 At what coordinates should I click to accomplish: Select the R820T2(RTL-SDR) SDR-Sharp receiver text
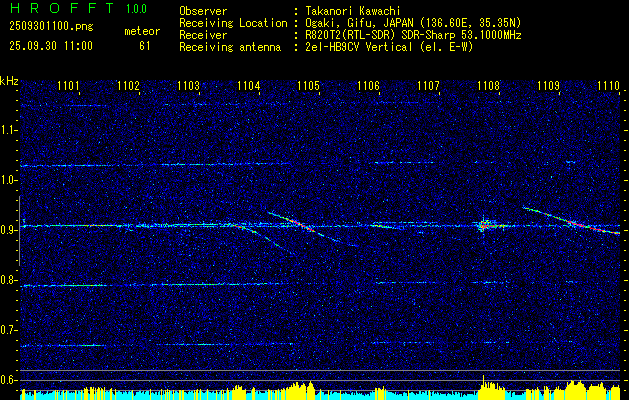pyautogui.click(x=413, y=35)
